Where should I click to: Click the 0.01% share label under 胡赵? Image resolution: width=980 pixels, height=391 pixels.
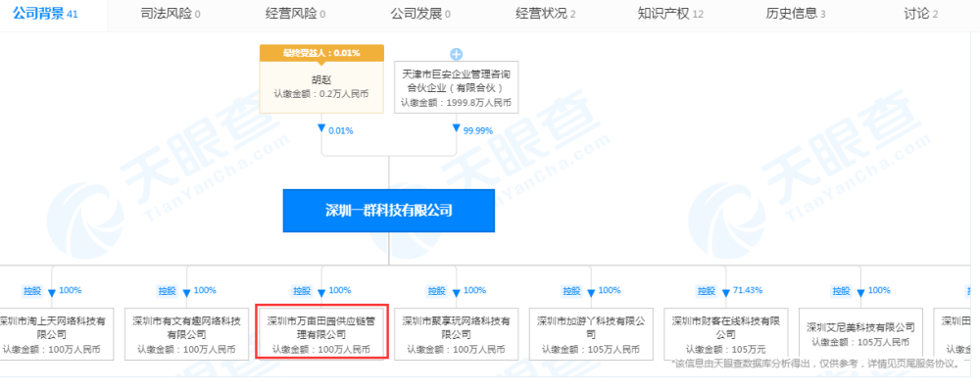click(x=341, y=130)
